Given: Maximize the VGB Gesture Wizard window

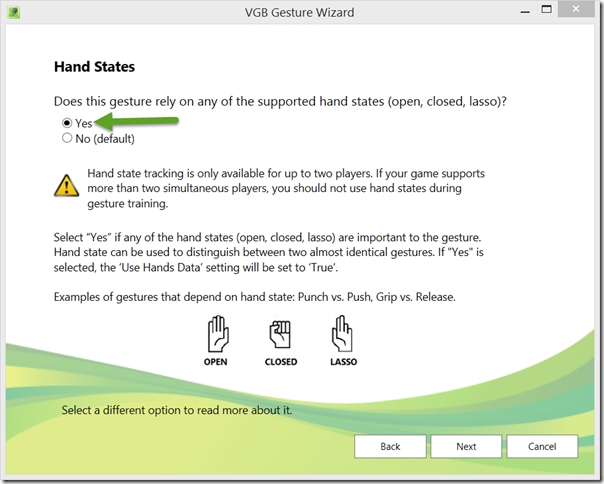Looking at the screenshot, I should point(546,9).
